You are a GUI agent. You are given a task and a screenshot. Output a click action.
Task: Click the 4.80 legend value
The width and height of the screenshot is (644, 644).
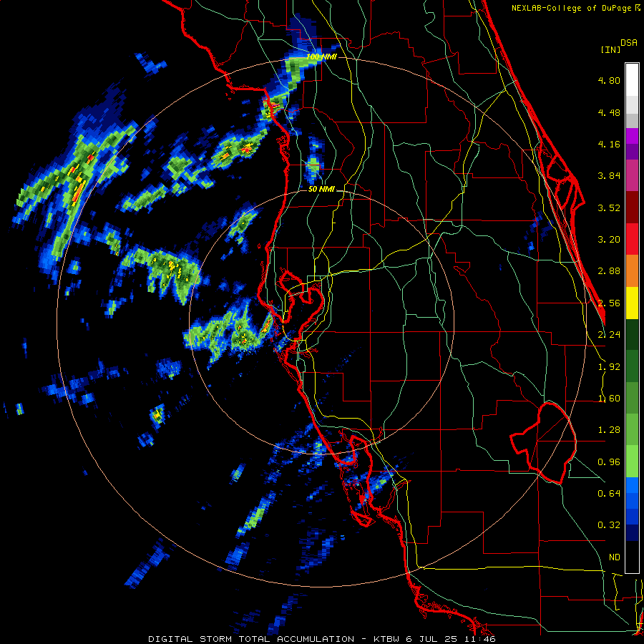click(x=609, y=80)
